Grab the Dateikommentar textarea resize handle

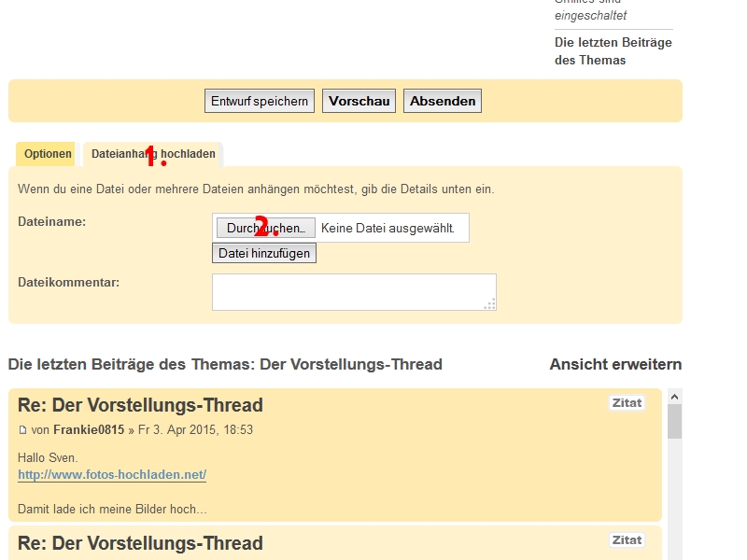coord(489,303)
